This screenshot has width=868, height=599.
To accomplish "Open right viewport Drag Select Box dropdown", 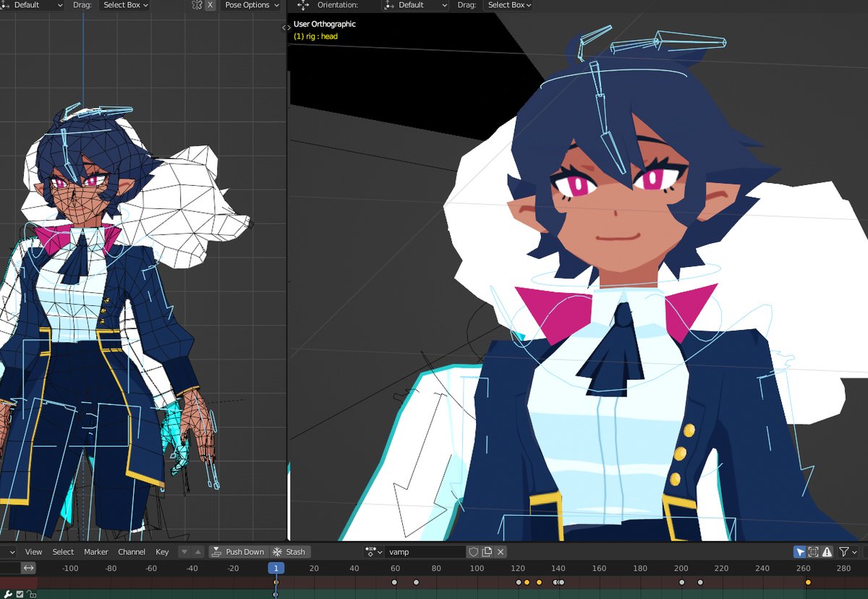I will [509, 5].
